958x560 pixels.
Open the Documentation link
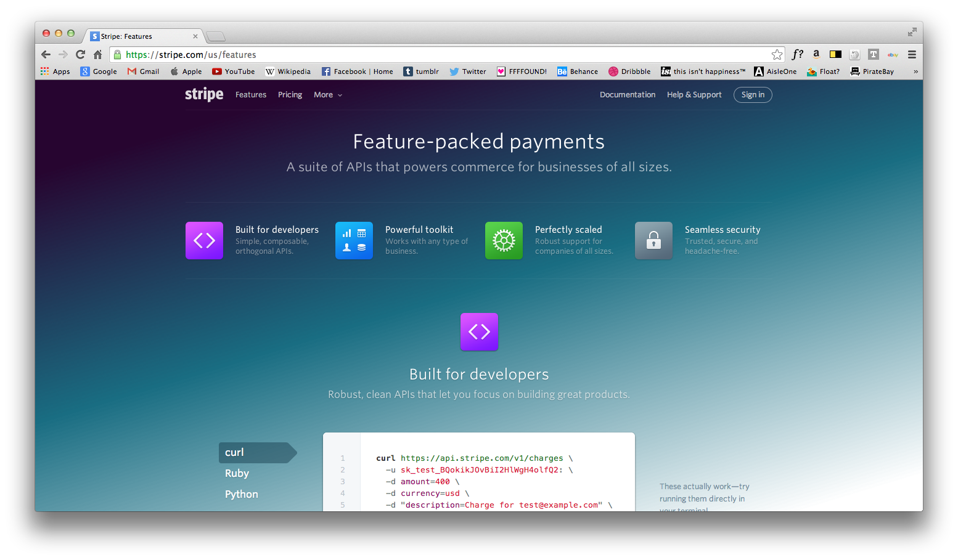(627, 95)
